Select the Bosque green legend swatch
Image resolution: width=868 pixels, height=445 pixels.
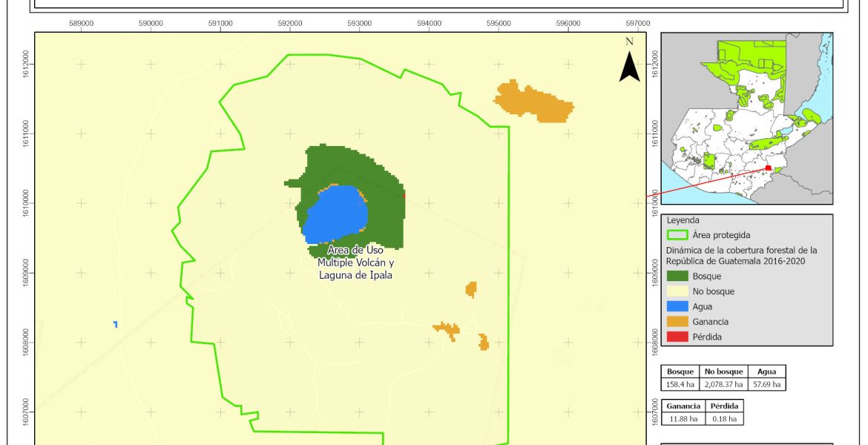[677, 276]
